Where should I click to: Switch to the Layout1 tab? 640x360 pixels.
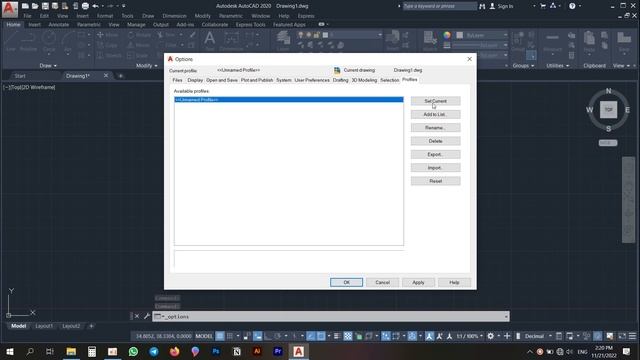(44, 326)
